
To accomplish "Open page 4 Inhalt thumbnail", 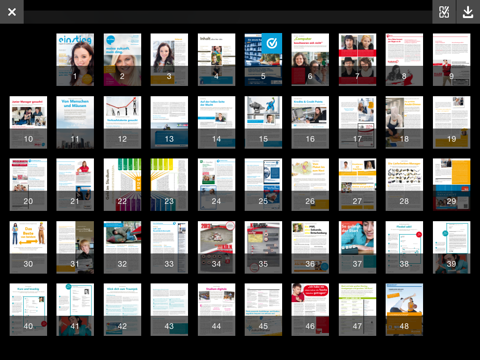I will tap(216, 60).
